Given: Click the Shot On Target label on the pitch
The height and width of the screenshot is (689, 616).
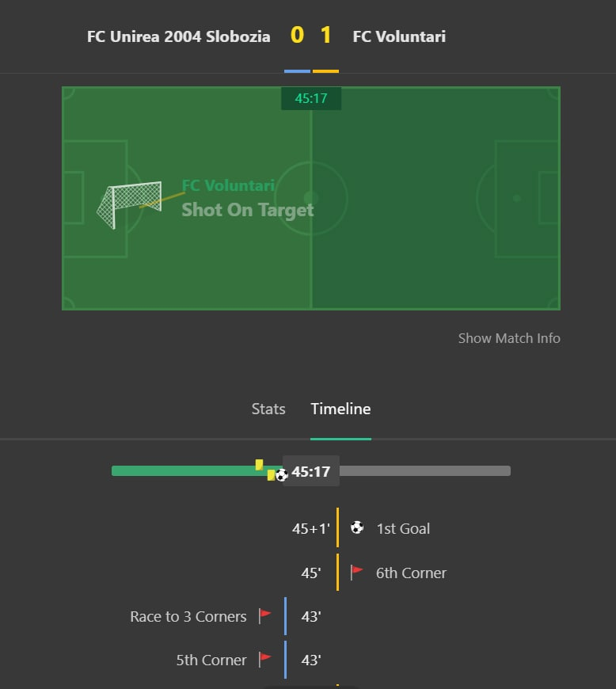Looking at the screenshot, I should [248, 210].
